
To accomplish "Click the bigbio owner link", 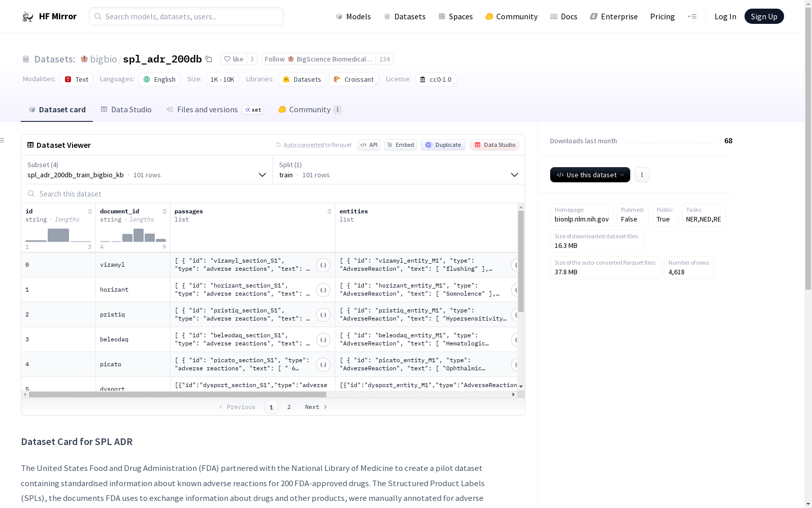I will [104, 59].
